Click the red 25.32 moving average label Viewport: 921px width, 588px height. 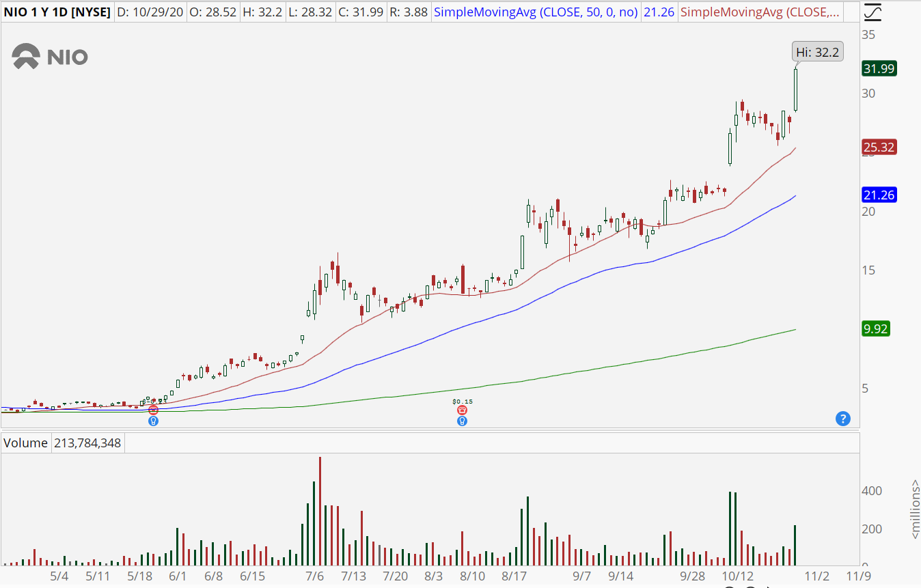click(x=879, y=148)
